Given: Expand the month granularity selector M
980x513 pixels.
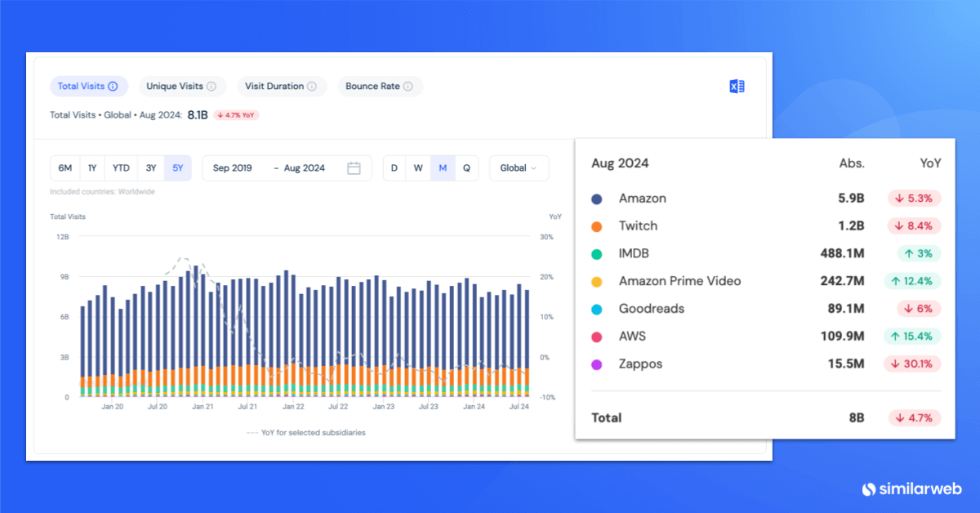Looking at the screenshot, I should pos(443,167).
